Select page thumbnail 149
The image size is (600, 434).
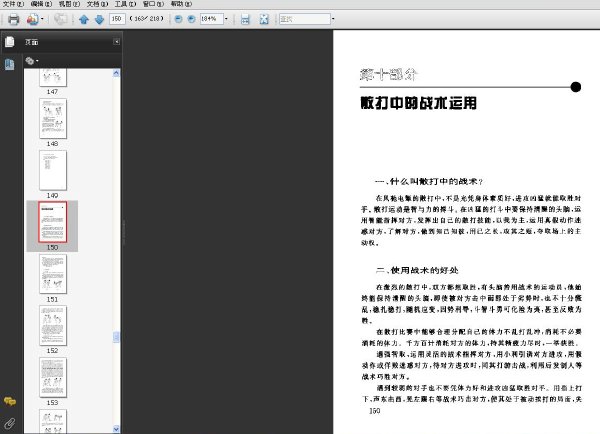point(53,170)
